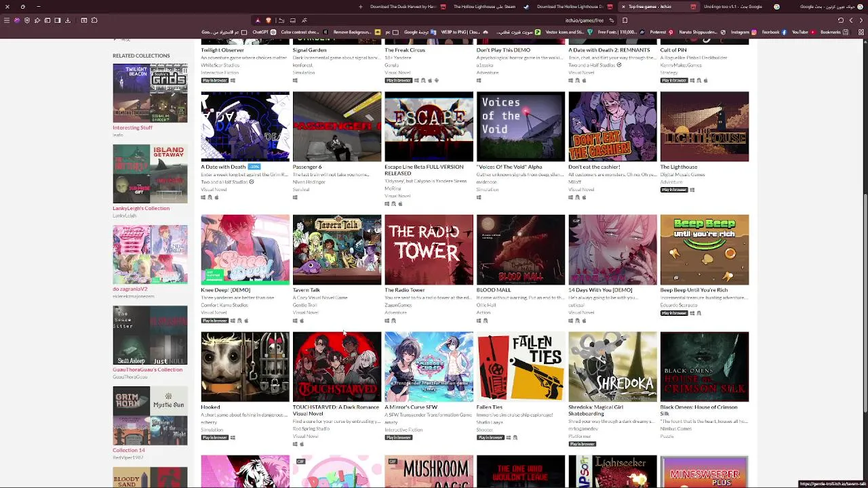The height and width of the screenshot is (488, 868).
Task: Open the Facebook bookmark
Action: [x=774, y=32]
